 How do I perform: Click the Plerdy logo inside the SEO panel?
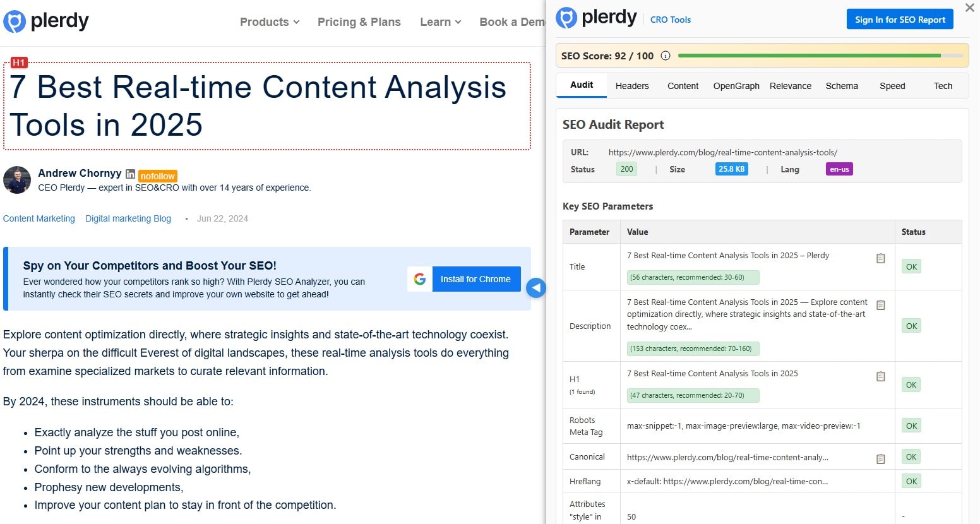(596, 18)
